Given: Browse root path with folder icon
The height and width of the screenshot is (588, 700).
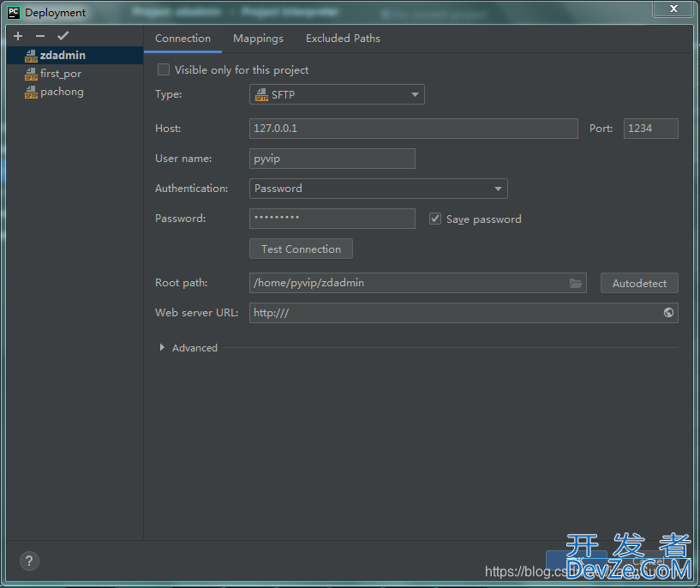Looking at the screenshot, I should [x=576, y=283].
